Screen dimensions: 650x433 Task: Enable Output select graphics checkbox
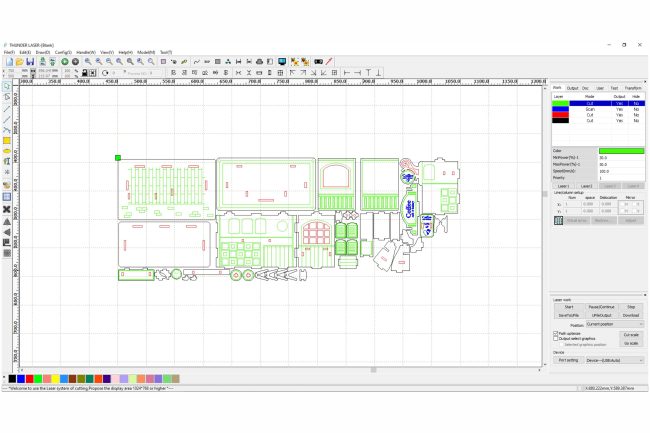[556, 338]
